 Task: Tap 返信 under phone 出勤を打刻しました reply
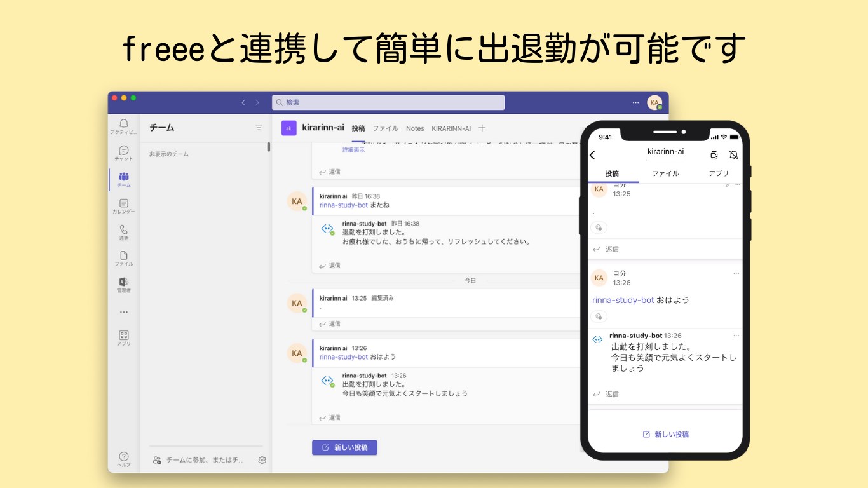(606, 394)
